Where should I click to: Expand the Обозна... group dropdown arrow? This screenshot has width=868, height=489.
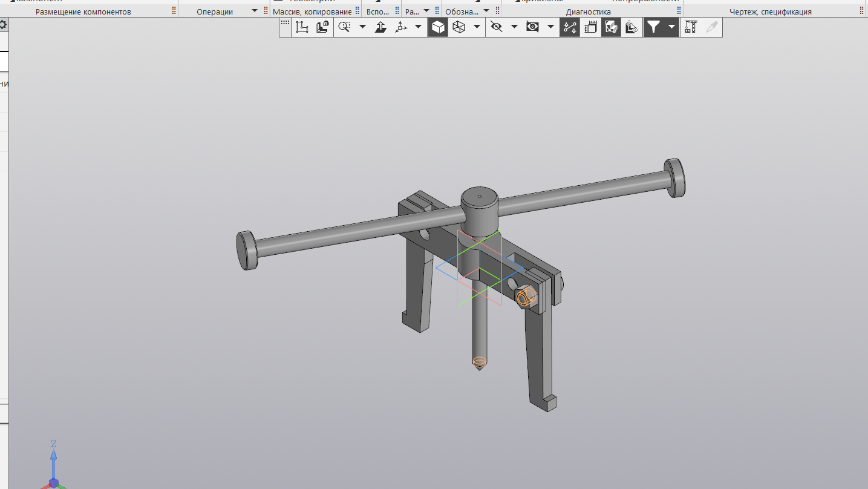[486, 11]
